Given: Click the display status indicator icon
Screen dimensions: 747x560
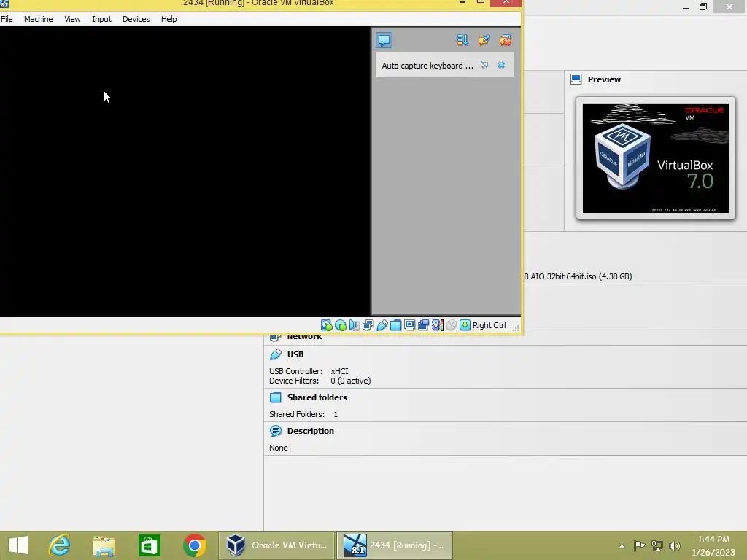Looking at the screenshot, I should (x=409, y=325).
